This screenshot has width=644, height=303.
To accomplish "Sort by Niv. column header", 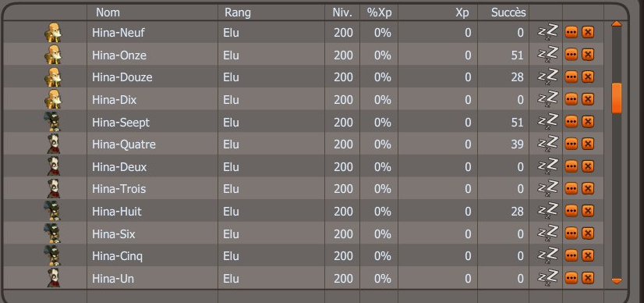I will click(342, 12).
